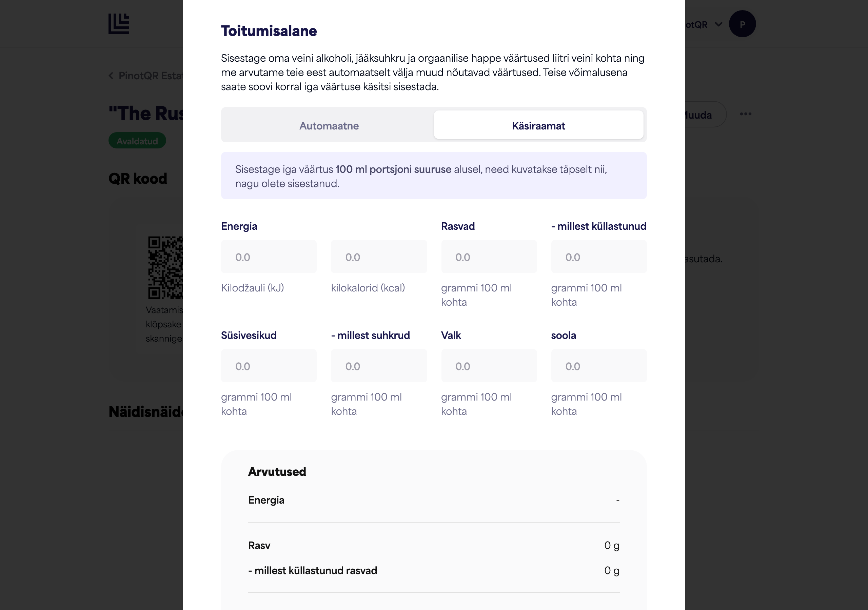868x610 pixels.
Task: Focus the Rasvad input field
Action: pyautogui.click(x=489, y=257)
